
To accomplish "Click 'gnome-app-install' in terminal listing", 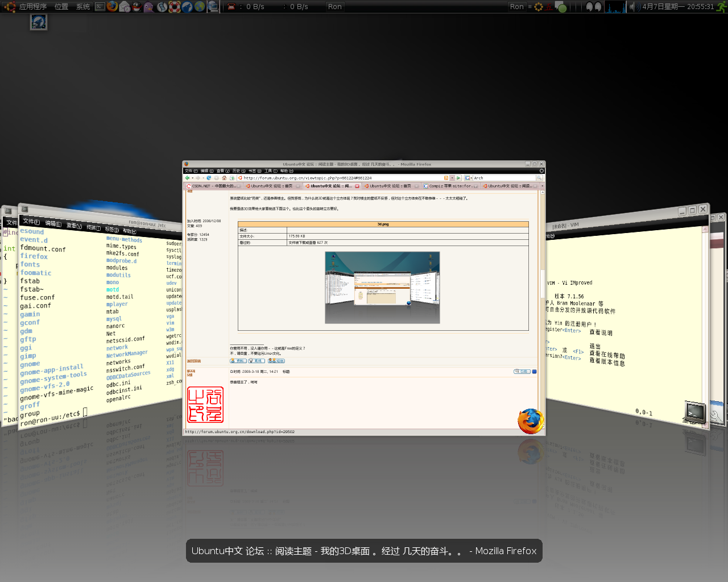I will click(x=52, y=370).
